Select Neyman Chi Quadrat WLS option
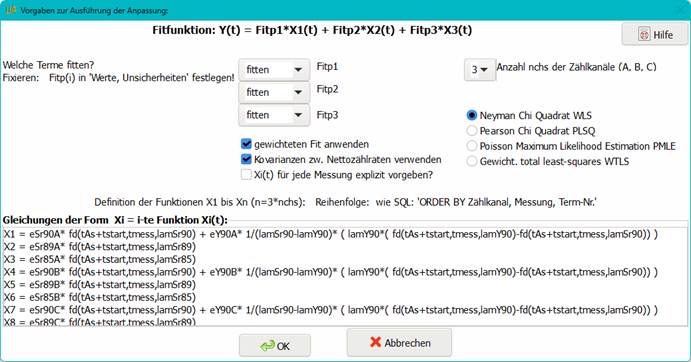Image resolution: width=691 pixels, height=362 pixels. [x=472, y=116]
